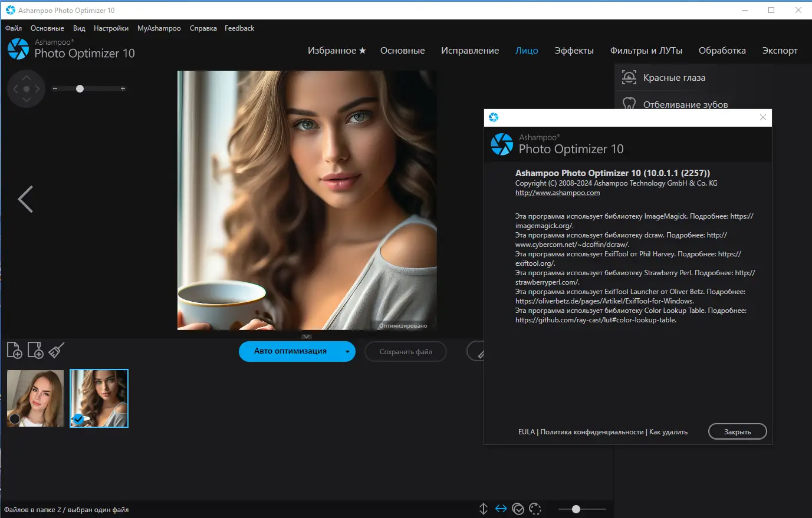Image resolution: width=812 pixels, height=518 pixels.
Task: Open the www.ashampoo.com link
Action: tap(557, 192)
